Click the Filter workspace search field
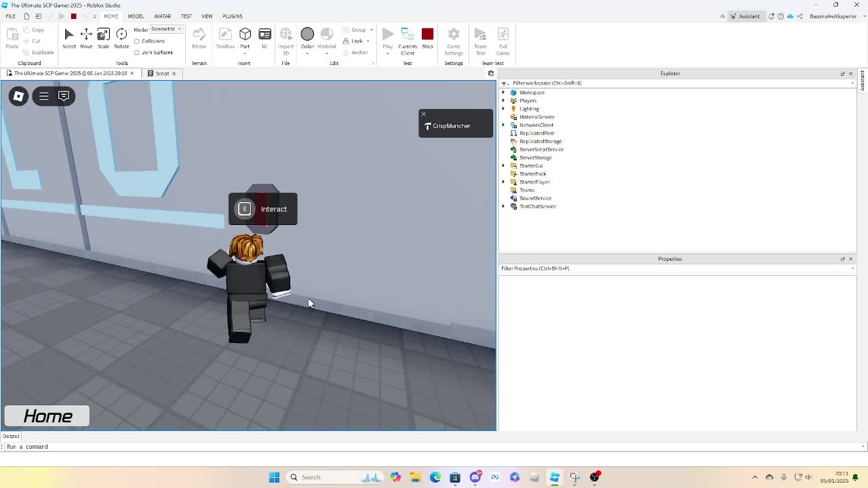This screenshot has width=868, height=488. pos(678,83)
